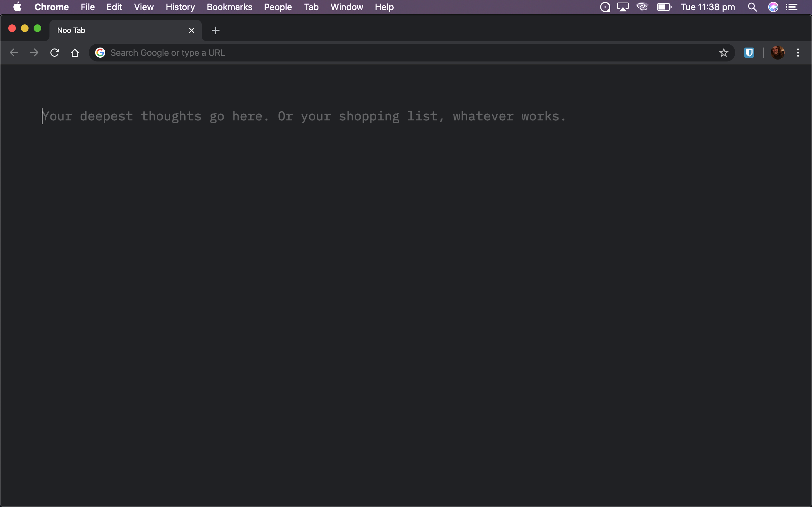812x507 pixels.
Task: Bookmark this page with star icon
Action: pos(724,53)
